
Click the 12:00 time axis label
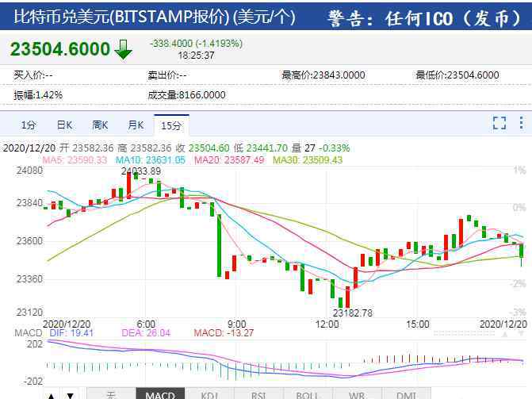click(327, 324)
